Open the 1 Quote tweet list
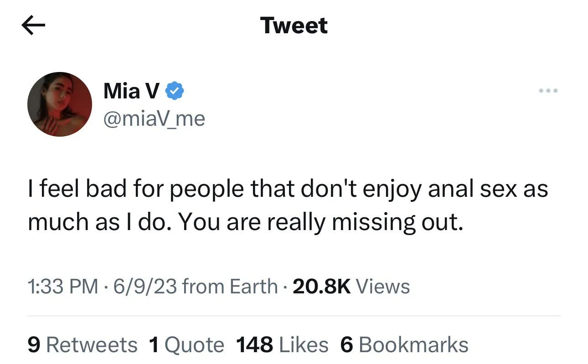This screenshot has width=588, height=364. (186, 345)
